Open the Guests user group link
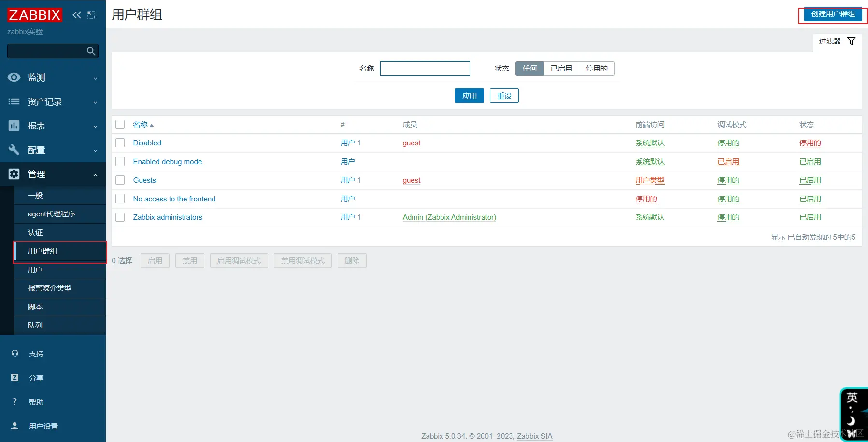This screenshot has height=442, width=868. coord(144,180)
